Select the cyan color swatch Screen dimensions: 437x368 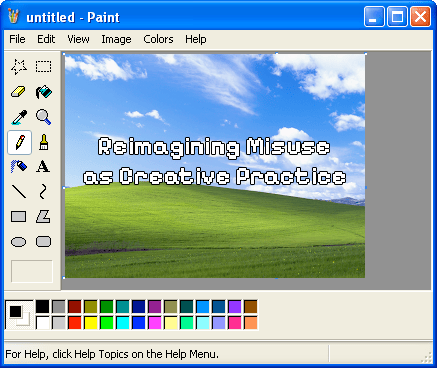coord(123,323)
